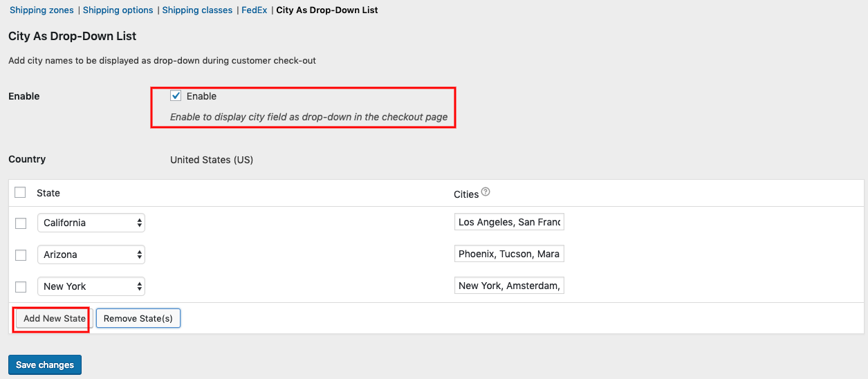The height and width of the screenshot is (379, 868).
Task: Save changes with the blue button
Action: (x=45, y=364)
